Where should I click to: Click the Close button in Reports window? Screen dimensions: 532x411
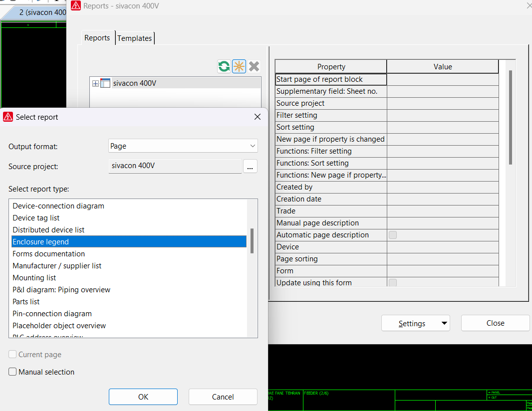(495, 323)
